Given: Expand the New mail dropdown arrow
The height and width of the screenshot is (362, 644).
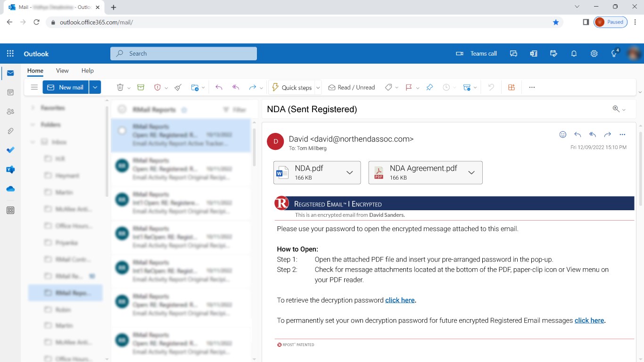Looking at the screenshot, I should pyautogui.click(x=95, y=87).
